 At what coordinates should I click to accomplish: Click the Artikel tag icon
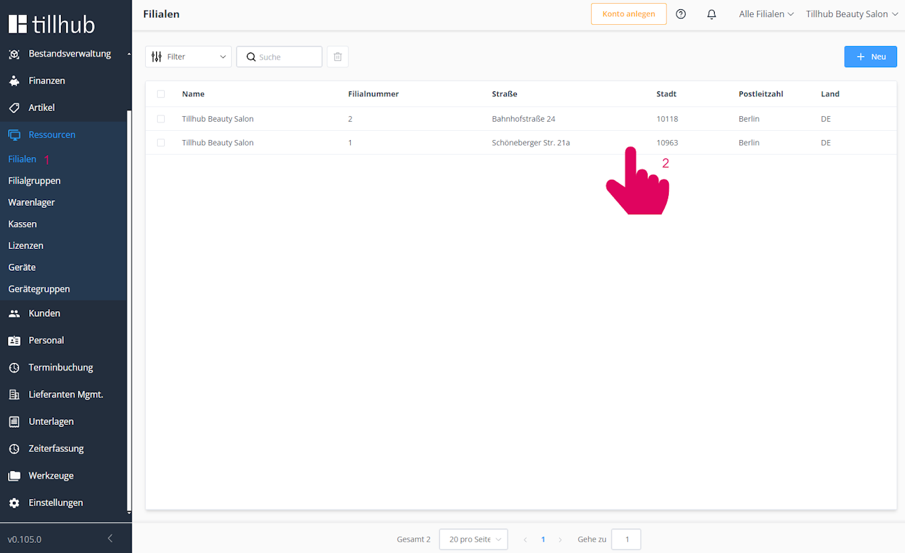pyautogui.click(x=14, y=108)
